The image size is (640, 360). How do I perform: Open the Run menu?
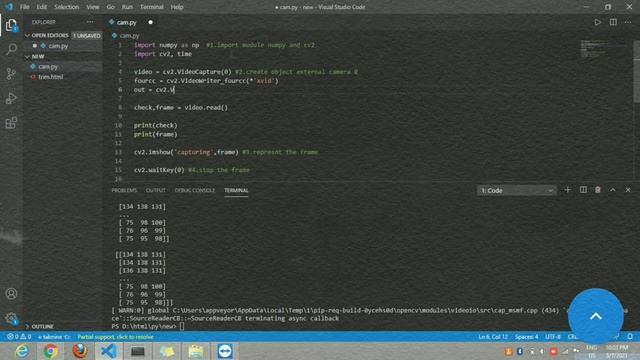127,7
